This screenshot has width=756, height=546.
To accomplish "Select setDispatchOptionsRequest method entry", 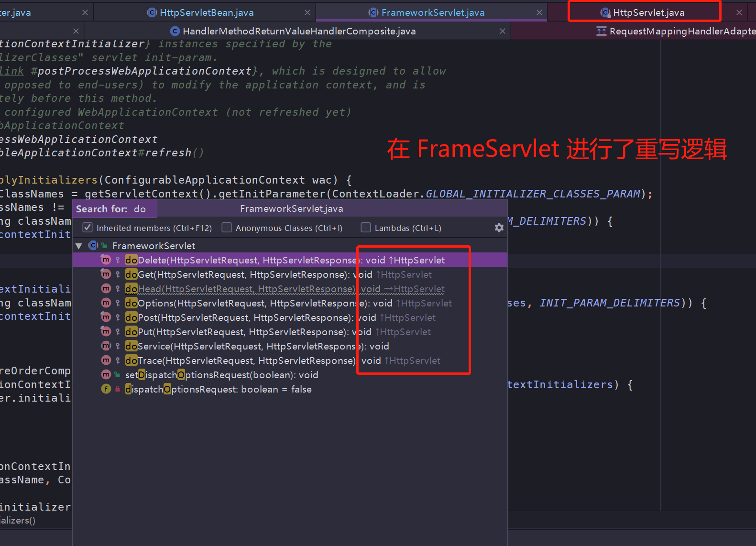I will point(290,375).
